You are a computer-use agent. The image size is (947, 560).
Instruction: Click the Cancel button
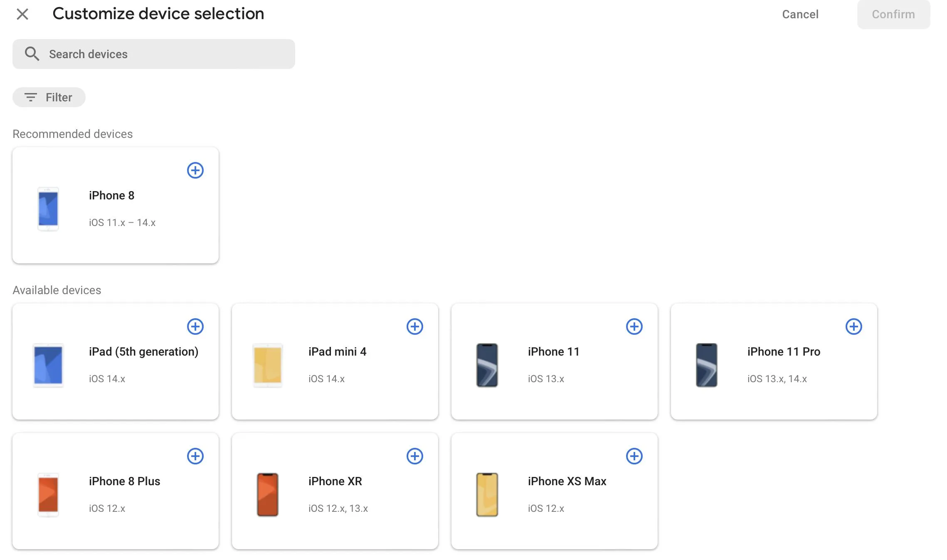click(x=800, y=14)
